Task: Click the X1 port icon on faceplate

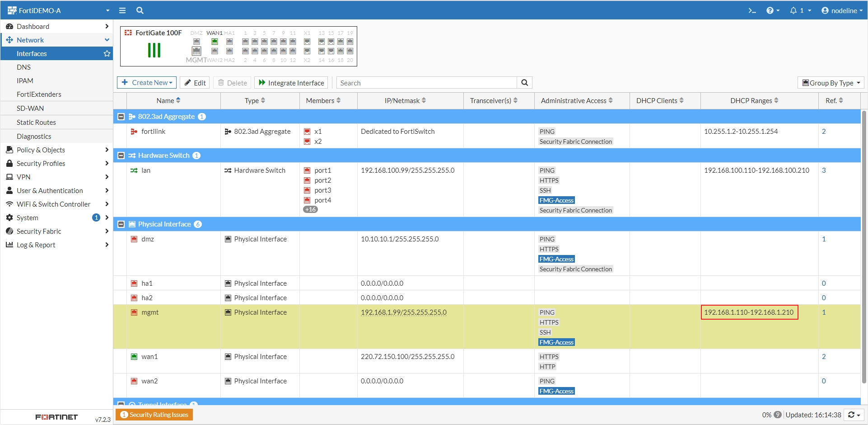Action: (307, 42)
